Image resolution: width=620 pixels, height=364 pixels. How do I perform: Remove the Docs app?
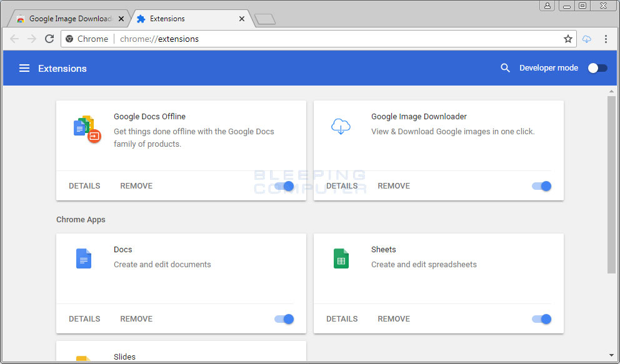[x=136, y=319]
